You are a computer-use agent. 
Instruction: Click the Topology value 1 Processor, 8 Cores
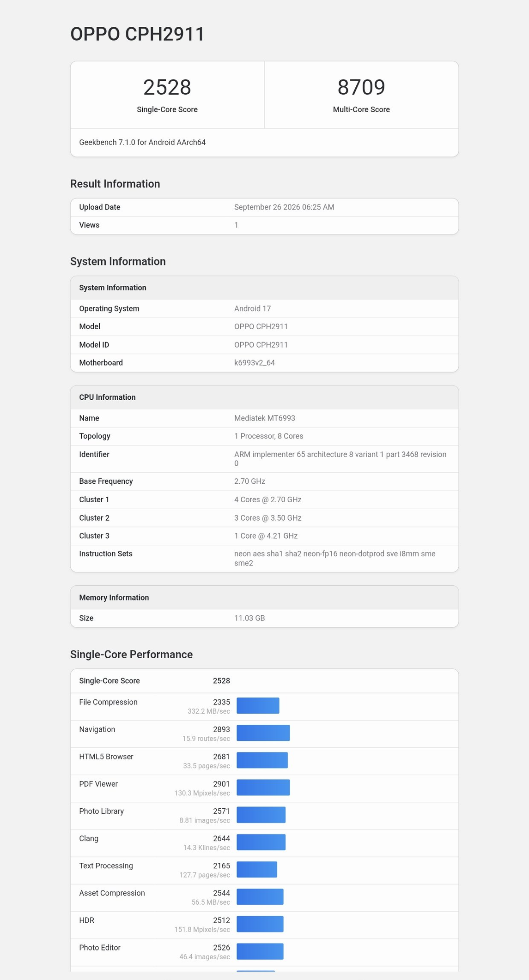tap(269, 436)
